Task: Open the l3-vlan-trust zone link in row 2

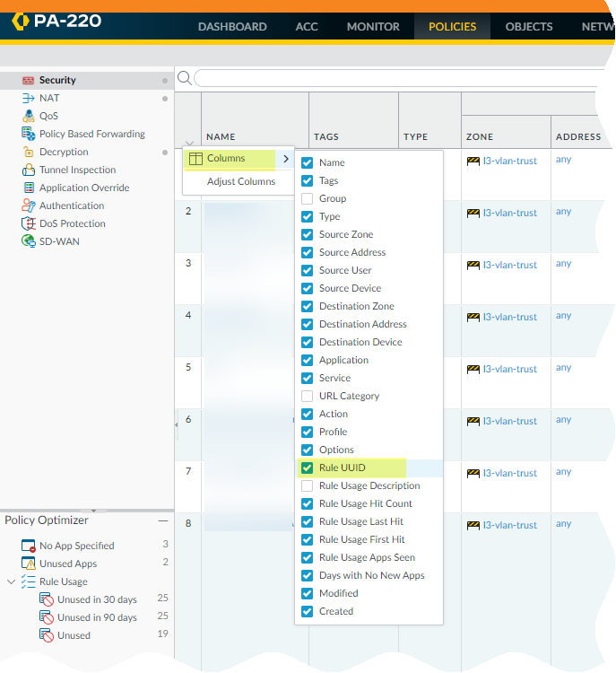Action: click(509, 213)
